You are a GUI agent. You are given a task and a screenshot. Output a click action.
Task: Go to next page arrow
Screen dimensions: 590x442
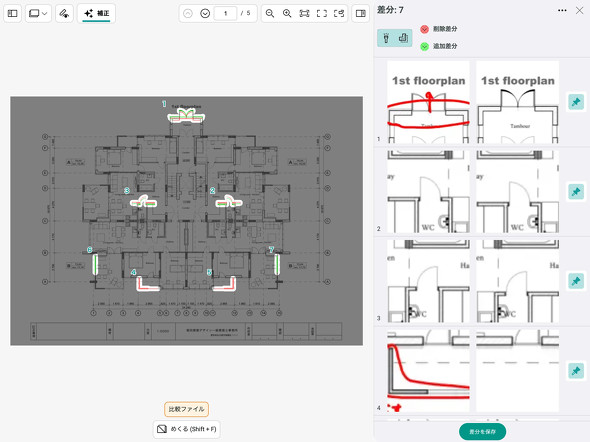tap(205, 14)
